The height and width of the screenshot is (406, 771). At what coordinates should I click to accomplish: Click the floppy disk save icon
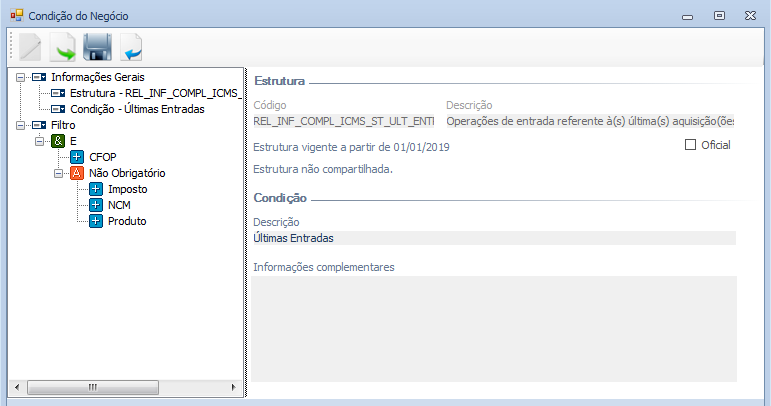pyautogui.click(x=97, y=47)
